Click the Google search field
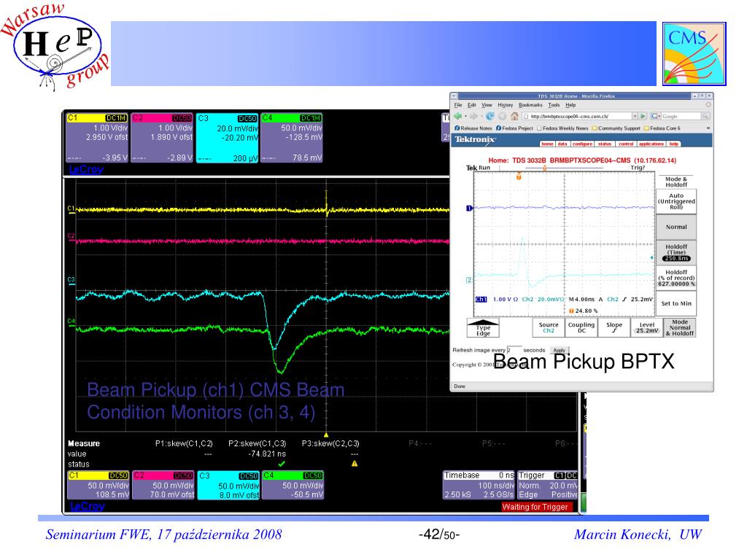This screenshot has height=560, width=747. pos(681,116)
